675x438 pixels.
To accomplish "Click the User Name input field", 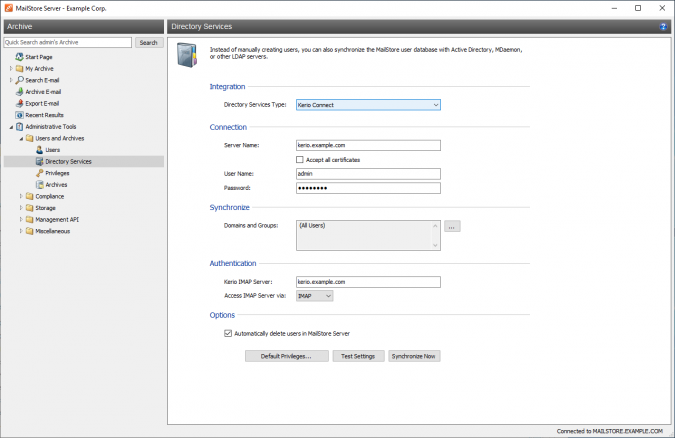I will click(368, 174).
